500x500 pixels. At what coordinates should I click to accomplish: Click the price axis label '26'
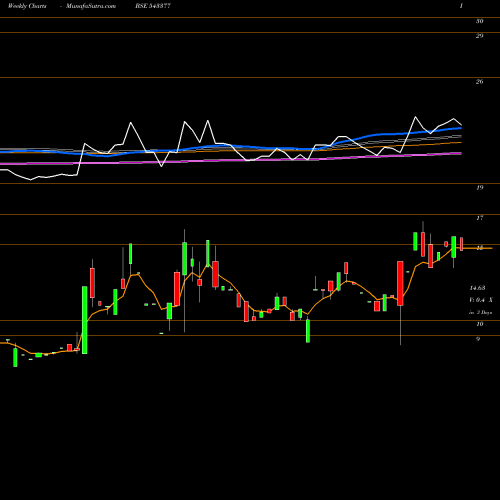click(479, 81)
